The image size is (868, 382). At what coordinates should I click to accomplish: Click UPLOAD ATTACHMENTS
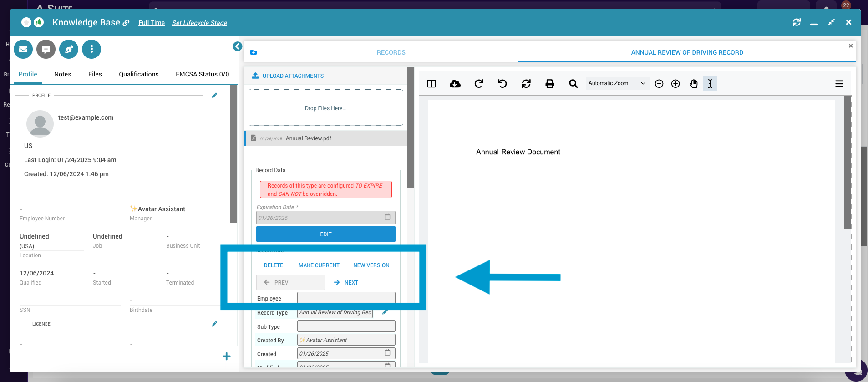(x=288, y=76)
